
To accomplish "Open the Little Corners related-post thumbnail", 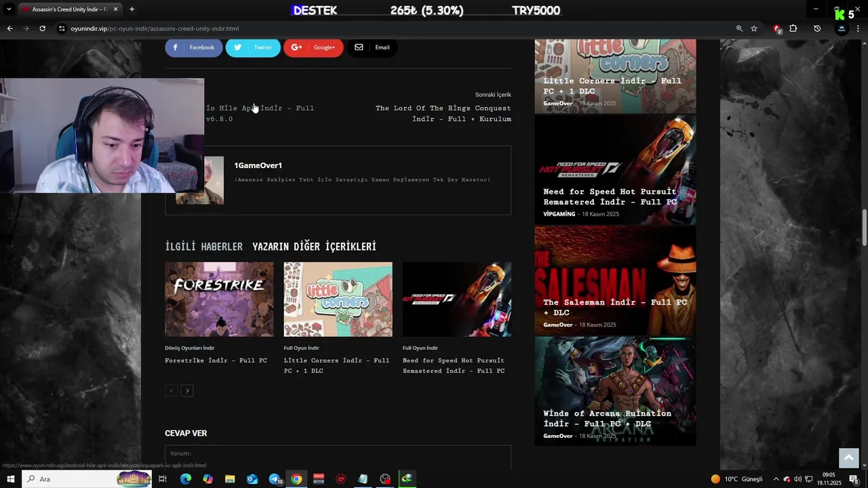I will point(338,299).
